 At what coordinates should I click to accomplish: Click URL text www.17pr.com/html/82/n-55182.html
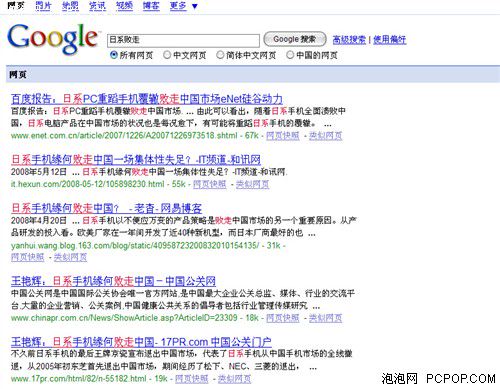click(x=79, y=379)
